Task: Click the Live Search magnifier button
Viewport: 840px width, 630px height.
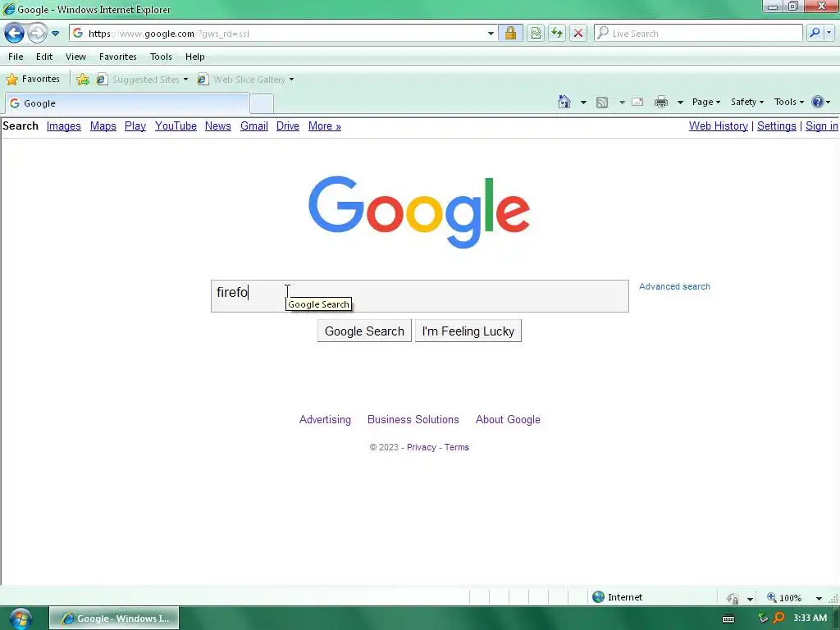Action: click(x=815, y=33)
